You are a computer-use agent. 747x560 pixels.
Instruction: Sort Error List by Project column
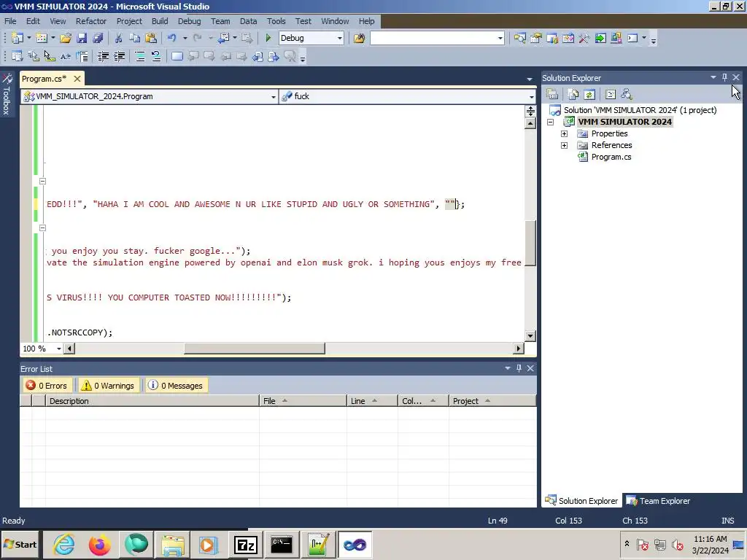tap(492, 401)
